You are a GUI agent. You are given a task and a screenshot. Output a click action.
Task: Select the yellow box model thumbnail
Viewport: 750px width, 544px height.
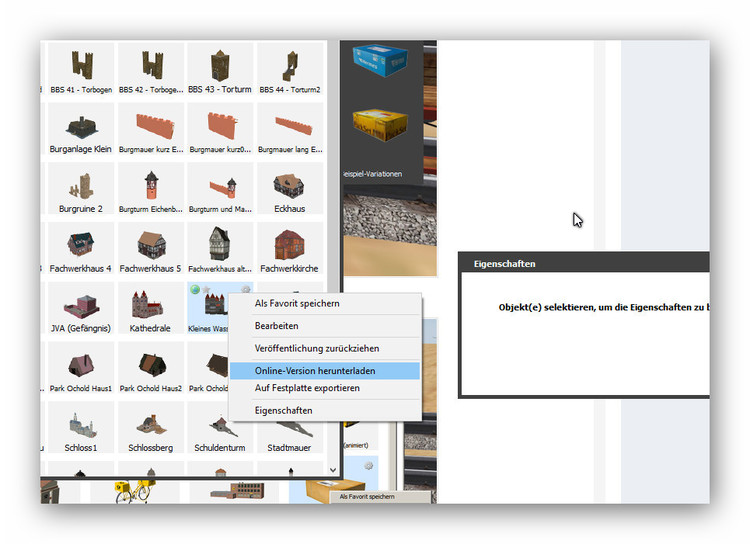[x=380, y=125]
